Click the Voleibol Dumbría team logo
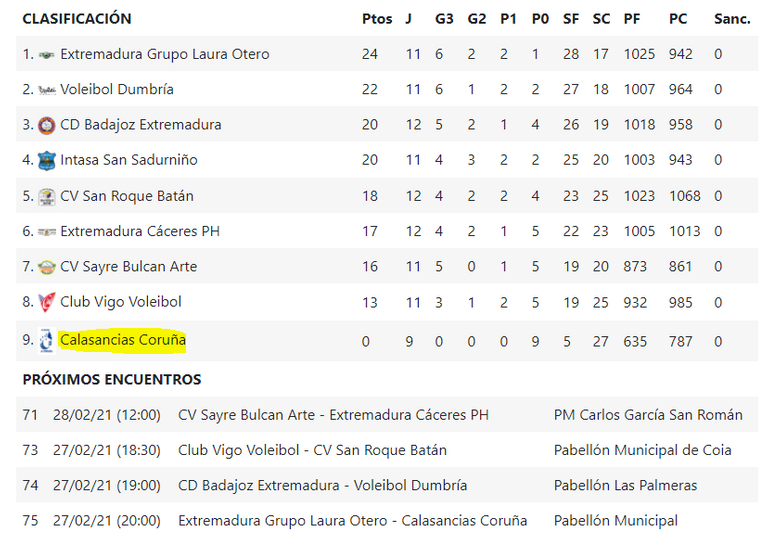Screen dimensions: 768x554 click(47, 90)
